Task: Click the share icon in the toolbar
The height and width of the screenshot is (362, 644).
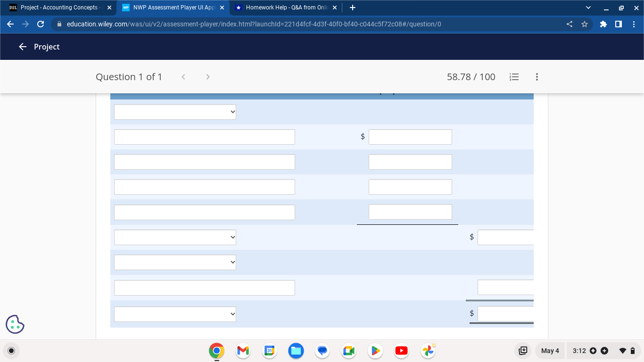Action: click(569, 24)
